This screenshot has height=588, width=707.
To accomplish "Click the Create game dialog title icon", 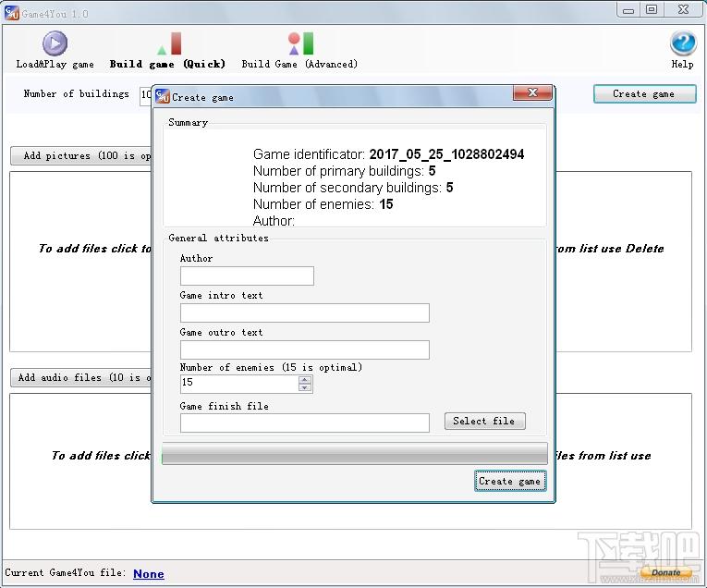I will pyautogui.click(x=163, y=96).
